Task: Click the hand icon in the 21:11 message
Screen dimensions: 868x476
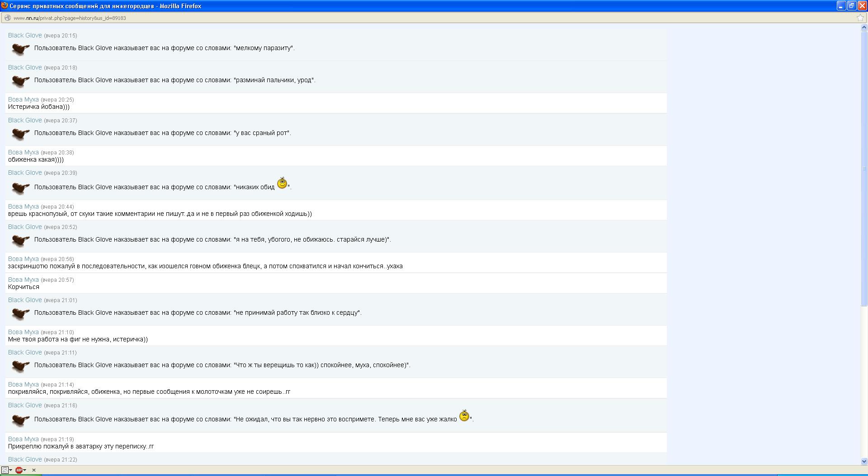Action: [20, 366]
